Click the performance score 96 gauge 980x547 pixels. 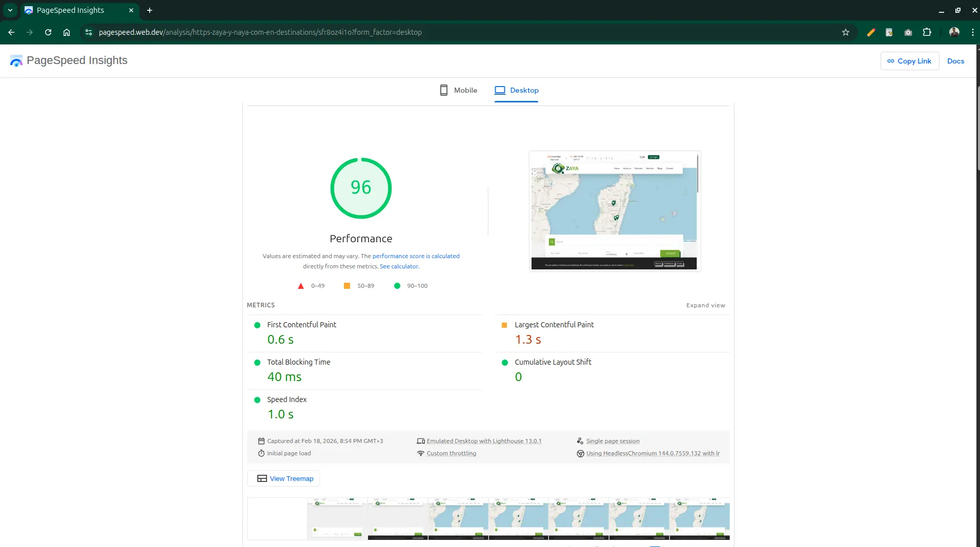pos(361,188)
